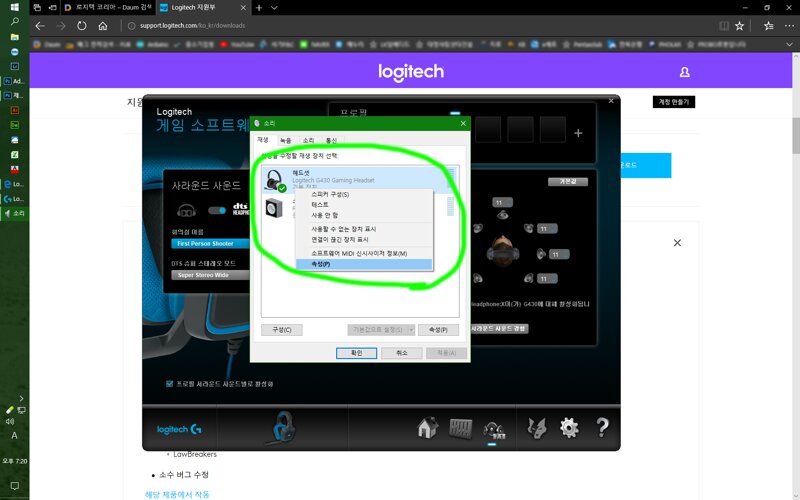
Task: Click the 구성(C) configure button
Action: pyautogui.click(x=282, y=330)
